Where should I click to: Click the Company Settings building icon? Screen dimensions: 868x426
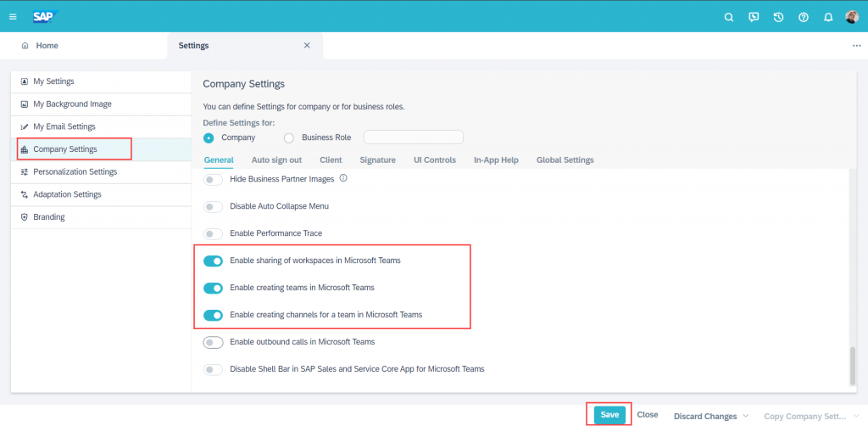pyautogui.click(x=24, y=149)
